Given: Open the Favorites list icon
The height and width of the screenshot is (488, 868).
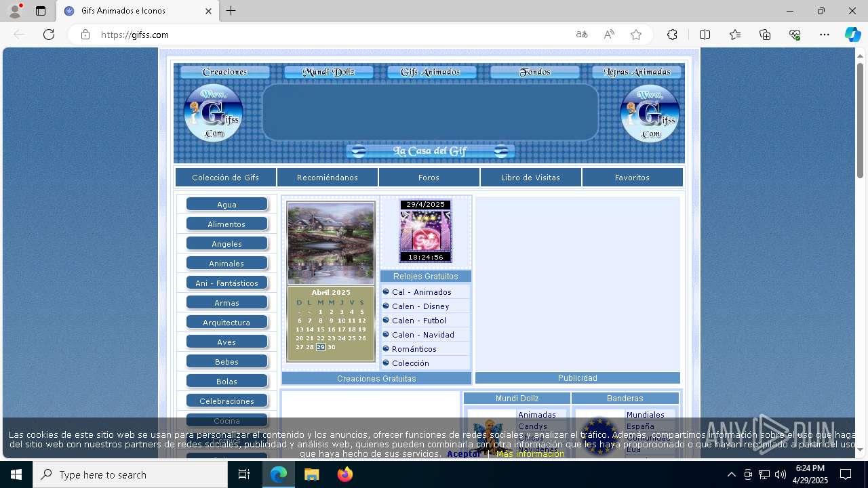Looking at the screenshot, I should (x=735, y=35).
